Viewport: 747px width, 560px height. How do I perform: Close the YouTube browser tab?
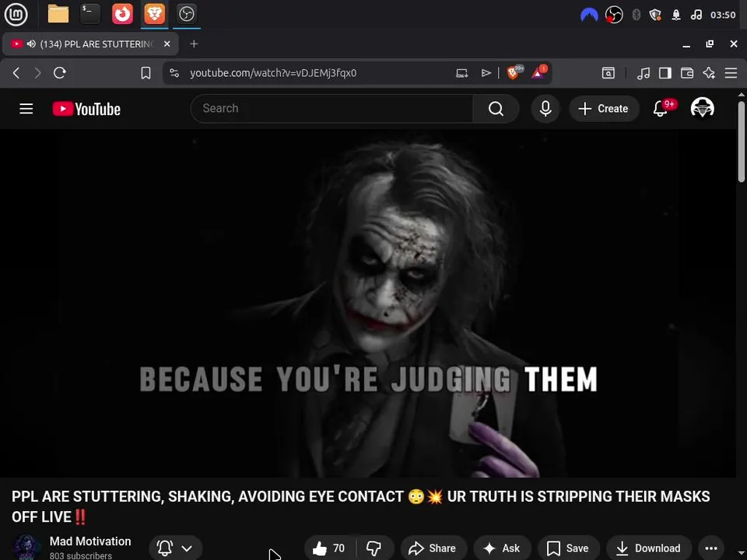tap(167, 44)
